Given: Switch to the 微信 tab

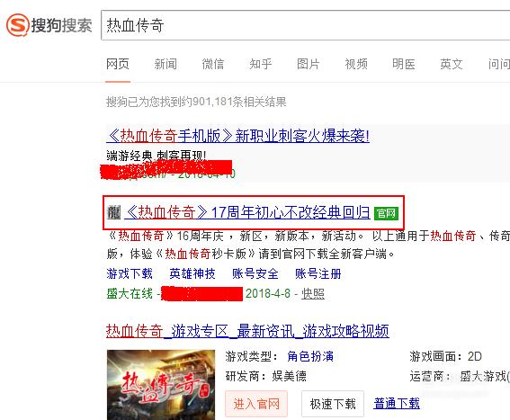Looking at the screenshot, I should click(213, 64).
